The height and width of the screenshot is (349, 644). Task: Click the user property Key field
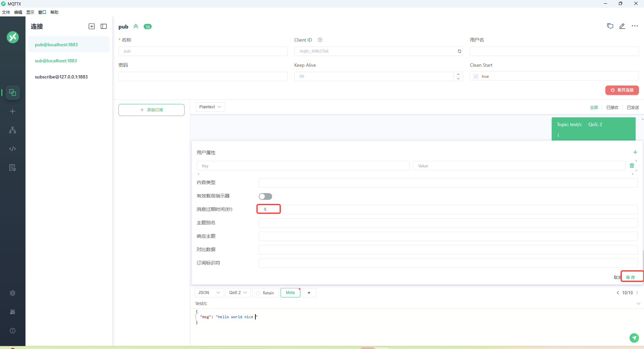(303, 166)
